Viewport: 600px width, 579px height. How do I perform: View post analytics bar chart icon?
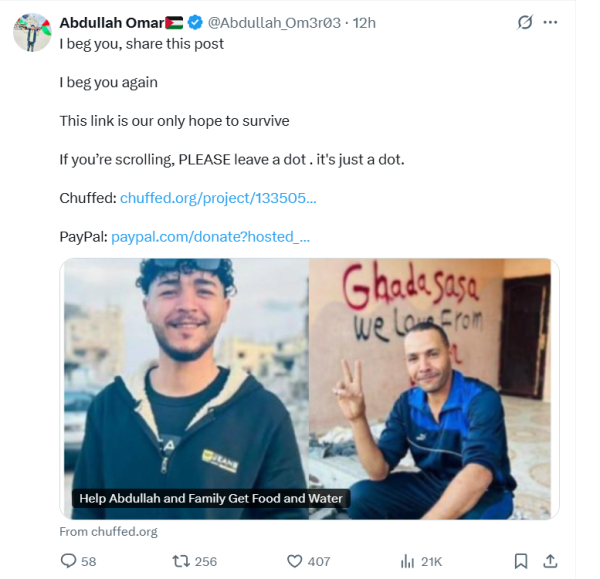coord(408,561)
